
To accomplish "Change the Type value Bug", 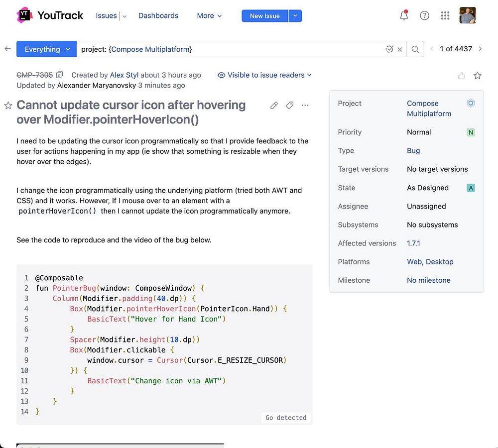I will click(413, 150).
